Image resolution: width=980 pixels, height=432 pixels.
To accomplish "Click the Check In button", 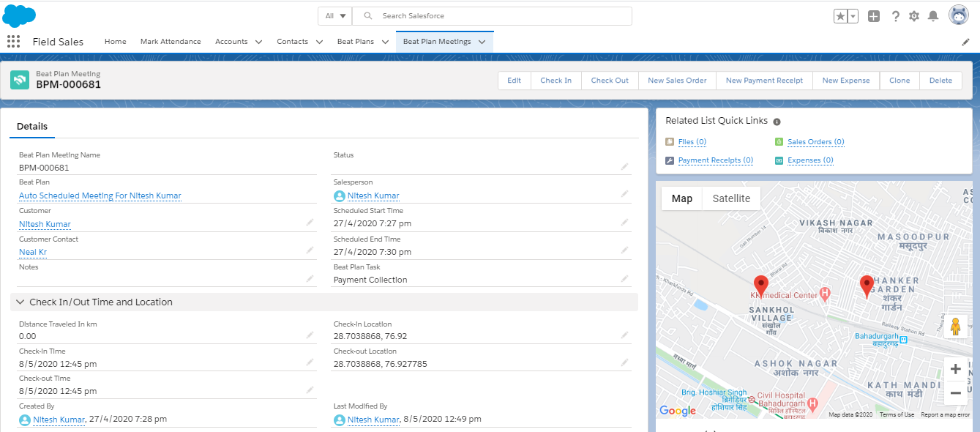I will click(556, 81).
